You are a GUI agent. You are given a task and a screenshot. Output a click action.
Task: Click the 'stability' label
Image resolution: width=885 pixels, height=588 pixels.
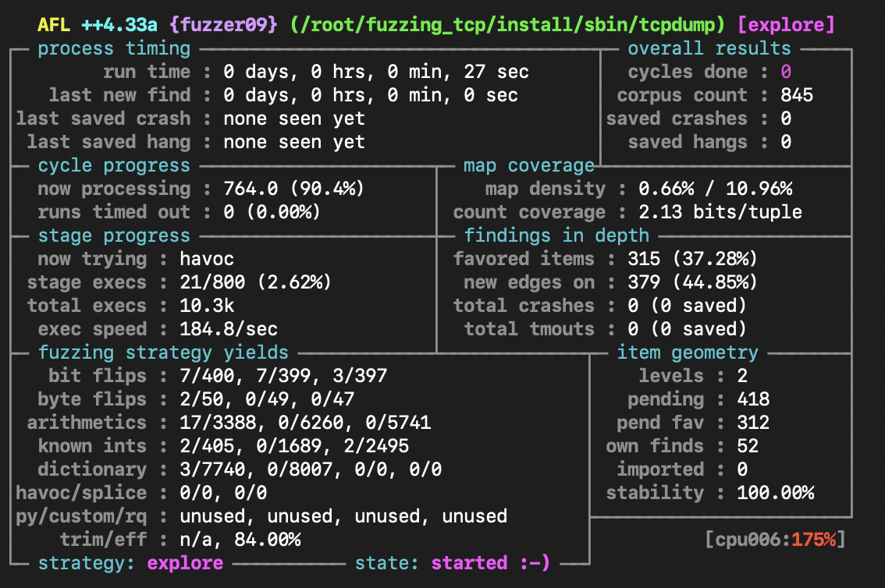(655, 494)
